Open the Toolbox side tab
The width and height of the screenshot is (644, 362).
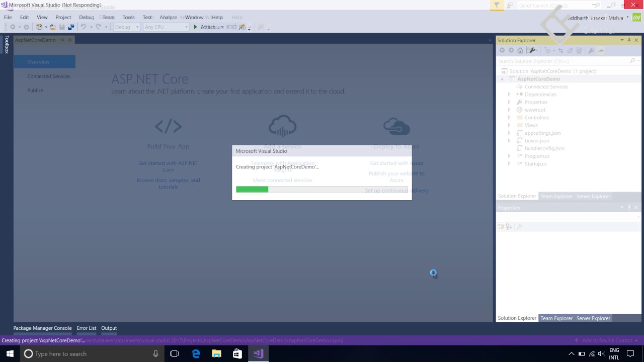click(x=7, y=44)
